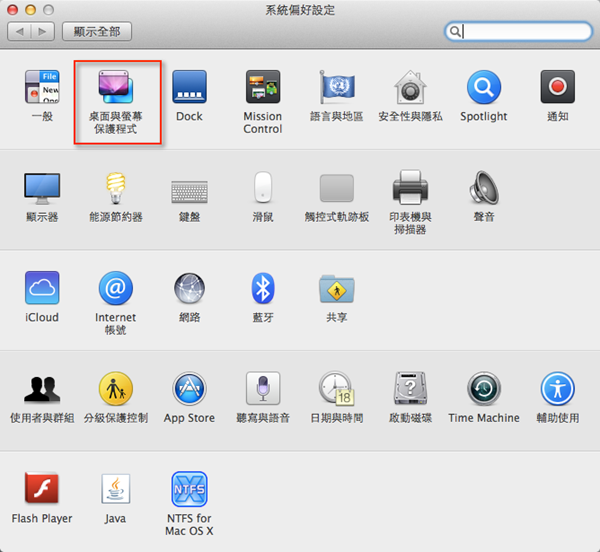This screenshot has width=600, height=552.
Task: Open Time Machine preferences icon
Action: click(x=484, y=389)
